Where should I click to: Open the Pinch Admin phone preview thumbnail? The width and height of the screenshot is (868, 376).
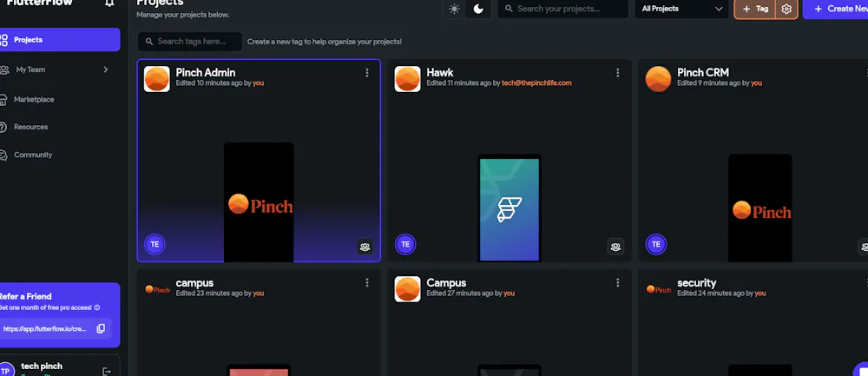(259, 202)
